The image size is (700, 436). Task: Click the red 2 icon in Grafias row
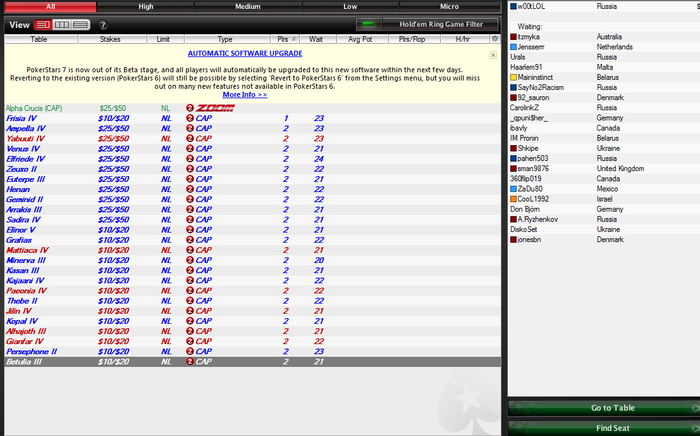click(x=190, y=240)
